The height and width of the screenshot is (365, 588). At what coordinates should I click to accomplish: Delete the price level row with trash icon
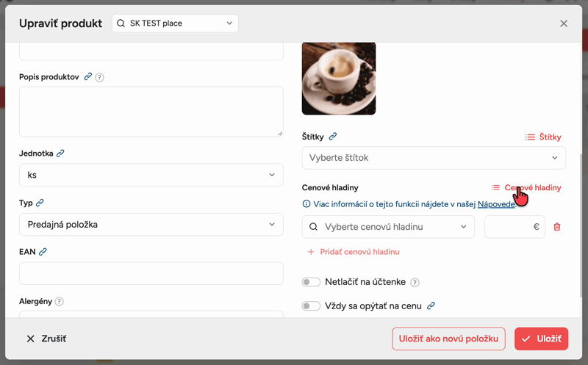[557, 227]
